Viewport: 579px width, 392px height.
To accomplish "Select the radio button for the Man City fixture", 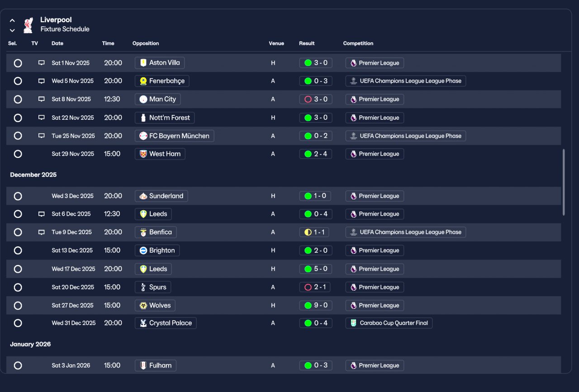I will tap(18, 99).
